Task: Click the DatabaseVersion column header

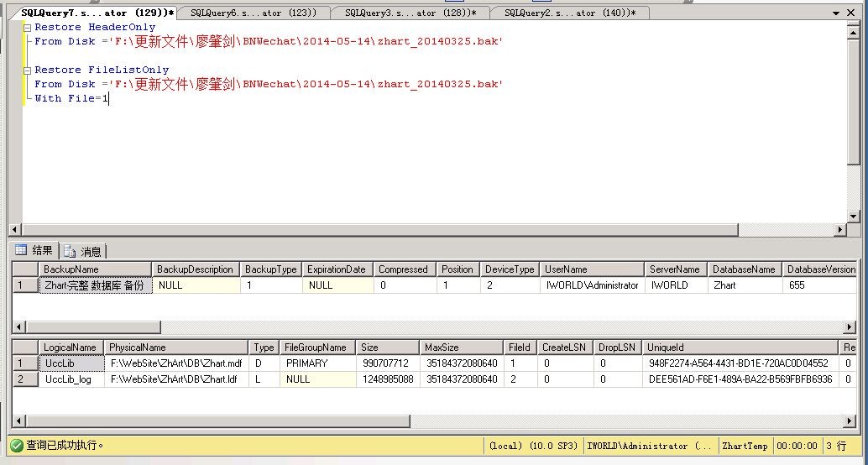Action: coord(818,269)
